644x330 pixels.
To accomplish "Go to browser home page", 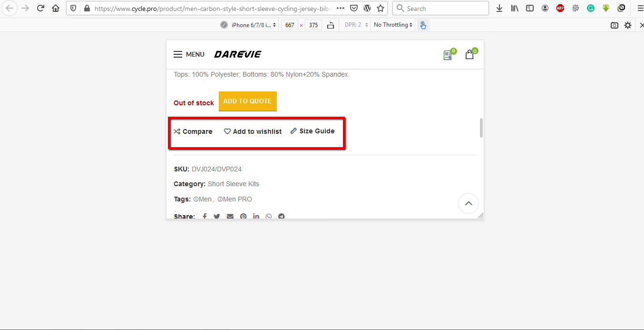I will [x=56, y=8].
